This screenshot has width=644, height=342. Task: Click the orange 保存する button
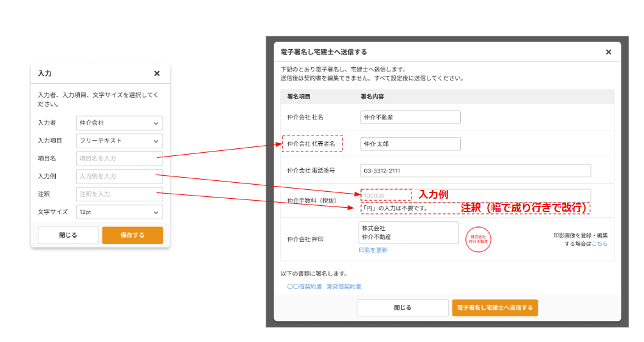pyautogui.click(x=133, y=235)
